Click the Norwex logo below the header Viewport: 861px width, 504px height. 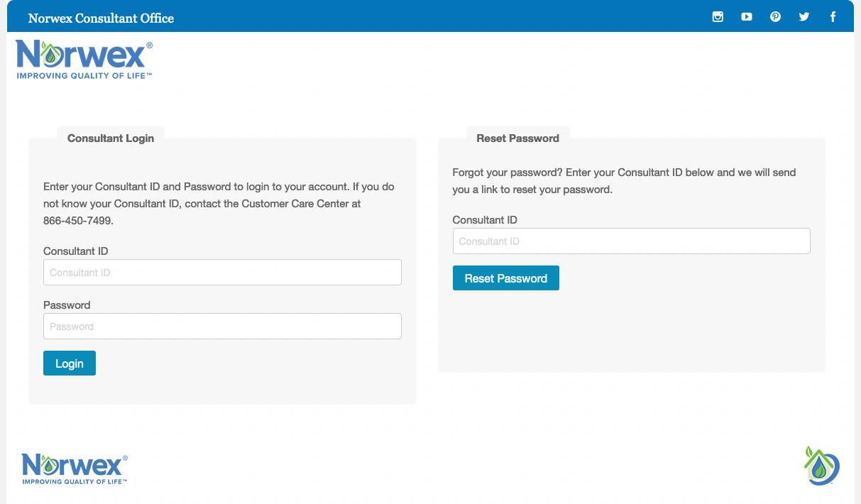point(84,59)
